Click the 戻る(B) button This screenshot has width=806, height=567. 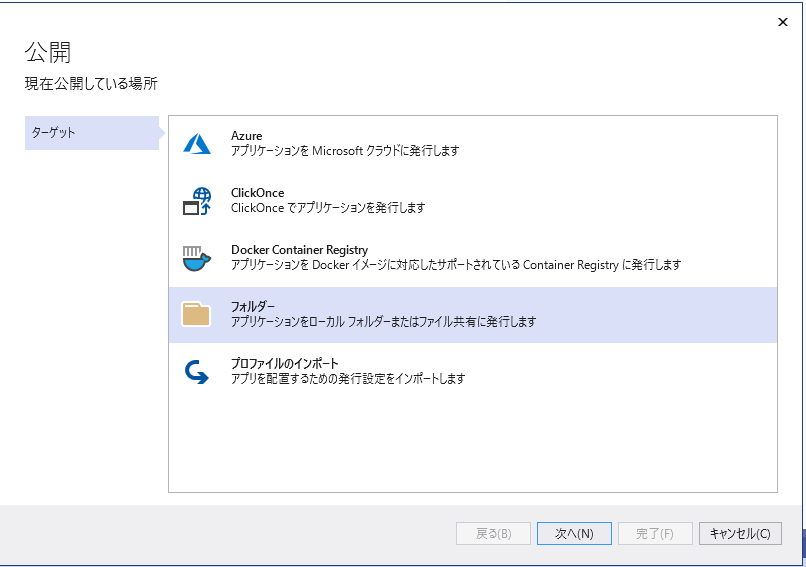pyautogui.click(x=493, y=534)
